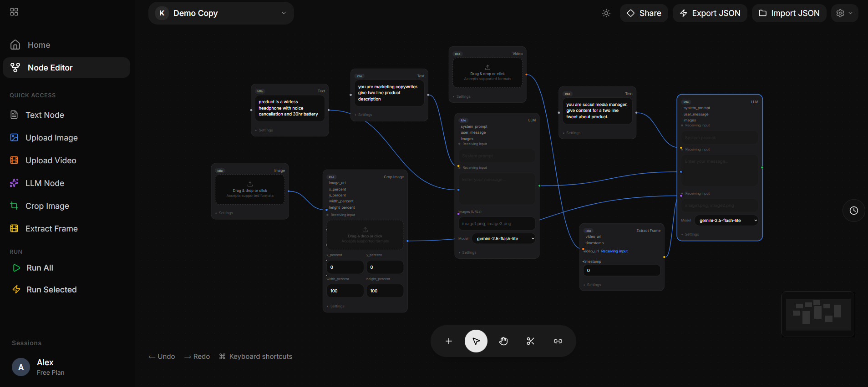Click the Share button
The height and width of the screenshot is (387, 868).
644,13
